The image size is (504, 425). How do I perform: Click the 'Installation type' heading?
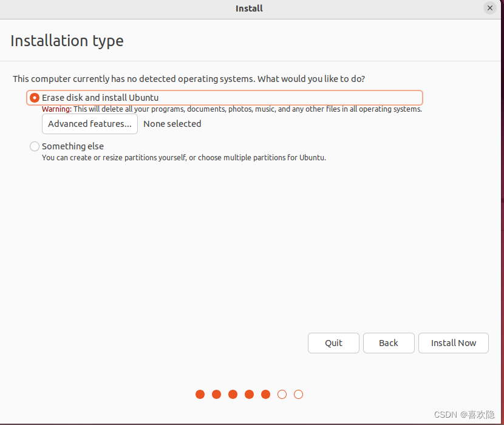point(67,41)
